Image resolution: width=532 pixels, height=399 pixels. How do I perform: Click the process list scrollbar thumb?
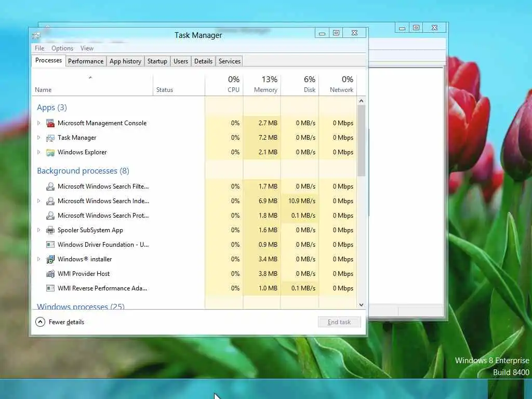pos(362,140)
